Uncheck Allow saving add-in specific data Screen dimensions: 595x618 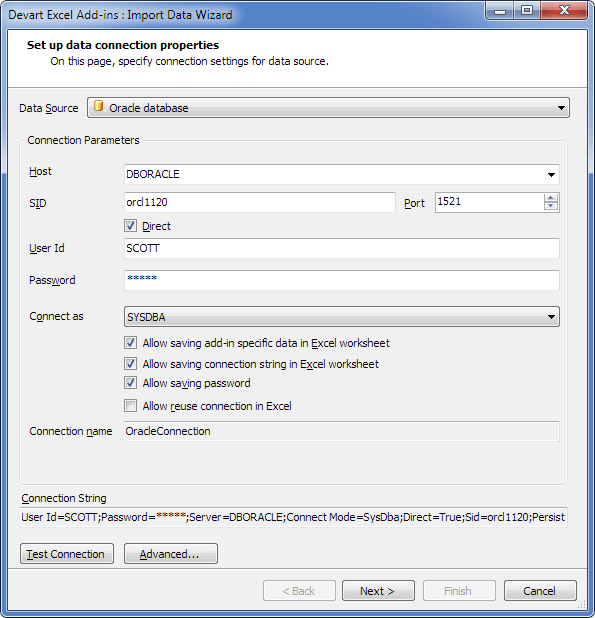(x=130, y=343)
